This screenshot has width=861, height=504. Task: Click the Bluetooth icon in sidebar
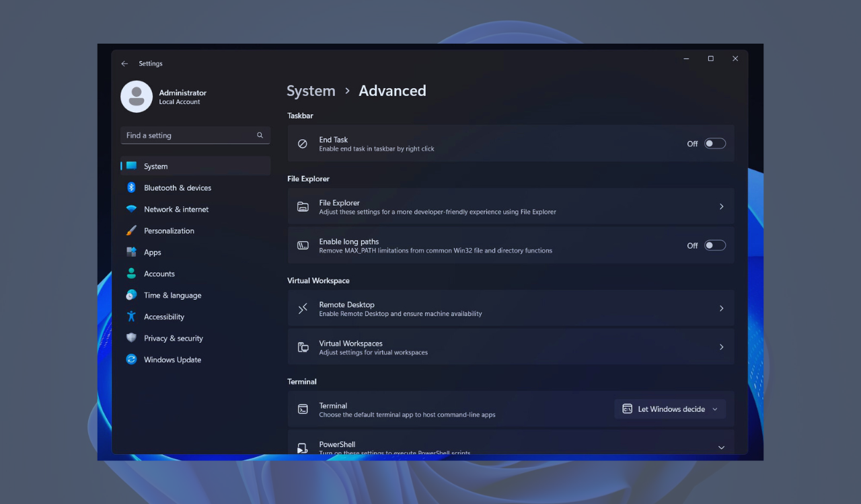[131, 187]
